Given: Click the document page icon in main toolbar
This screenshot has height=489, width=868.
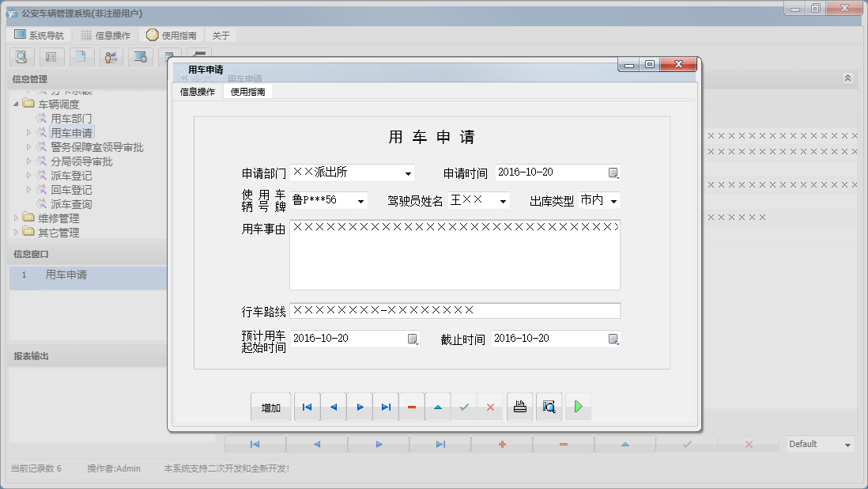Looking at the screenshot, I should point(81,57).
